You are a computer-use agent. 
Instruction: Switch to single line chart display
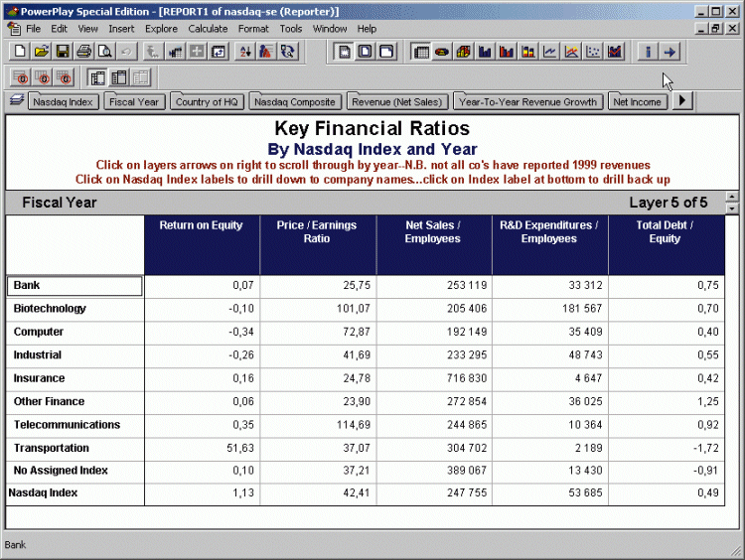click(x=549, y=52)
